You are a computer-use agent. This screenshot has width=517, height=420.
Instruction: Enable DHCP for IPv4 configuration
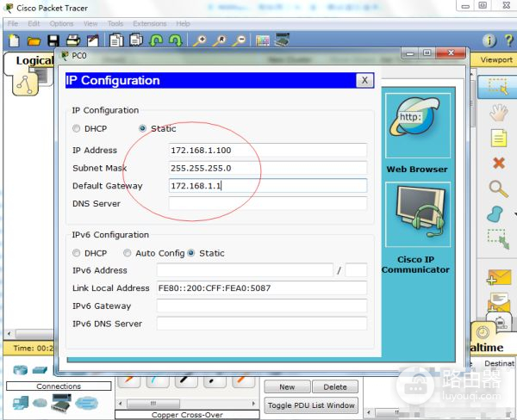click(x=77, y=129)
